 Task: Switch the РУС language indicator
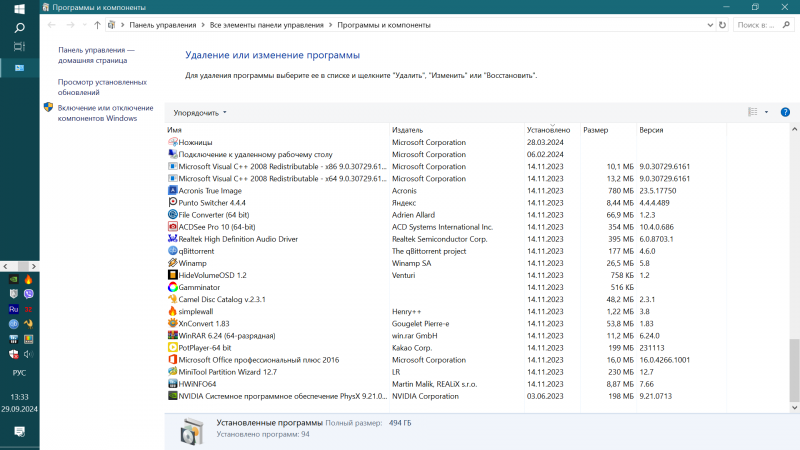tap(19, 372)
